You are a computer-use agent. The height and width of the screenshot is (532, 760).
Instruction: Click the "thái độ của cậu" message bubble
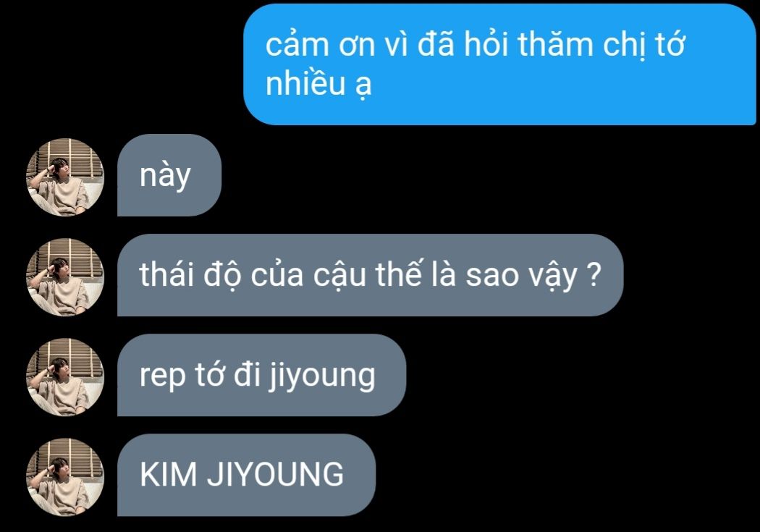coord(371,275)
